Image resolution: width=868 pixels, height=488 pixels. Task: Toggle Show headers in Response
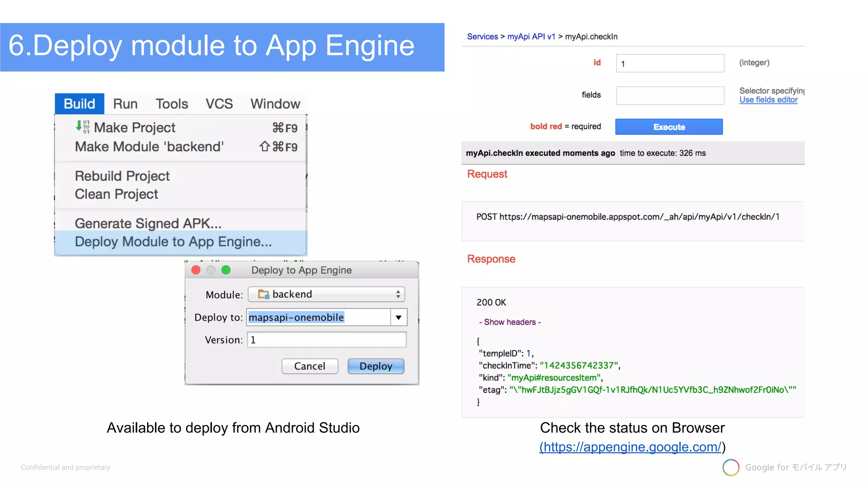(510, 322)
